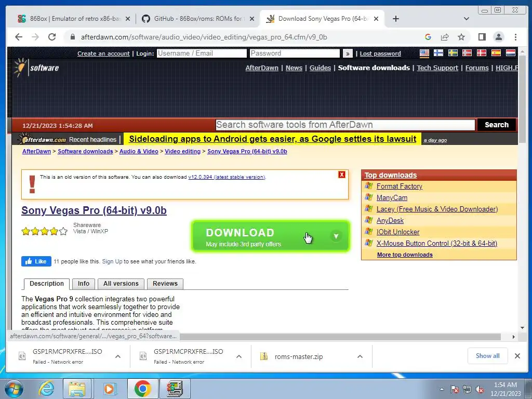Open the News navigation link
Screen dimensions: 532x399
(x=294, y=68)
